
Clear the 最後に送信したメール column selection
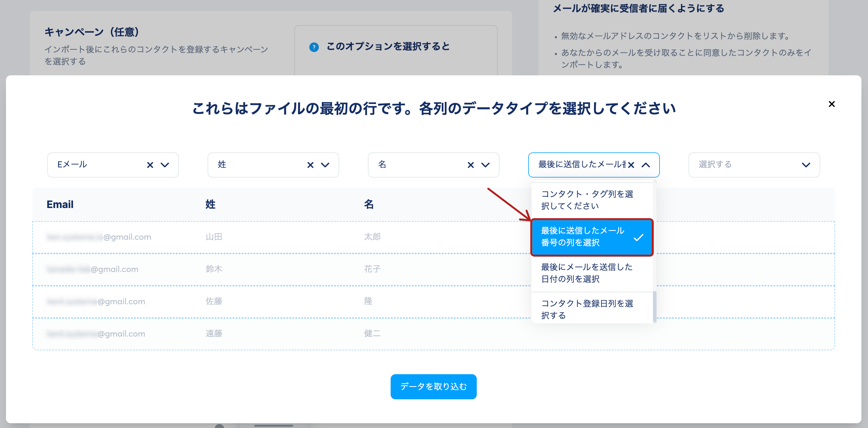pos(631,165)
